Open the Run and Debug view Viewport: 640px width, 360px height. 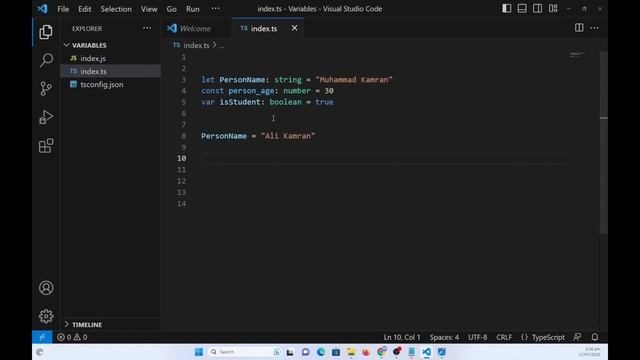(46, 117)
